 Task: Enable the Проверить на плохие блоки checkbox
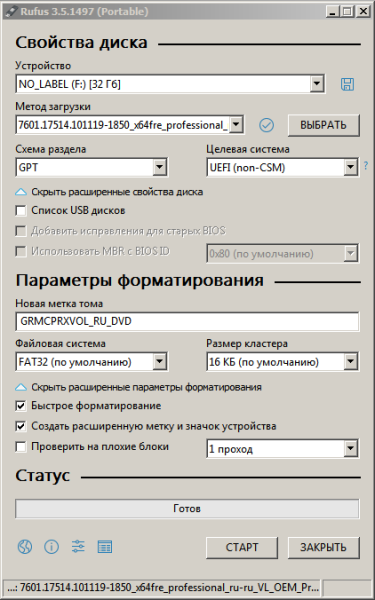point(21,447)
